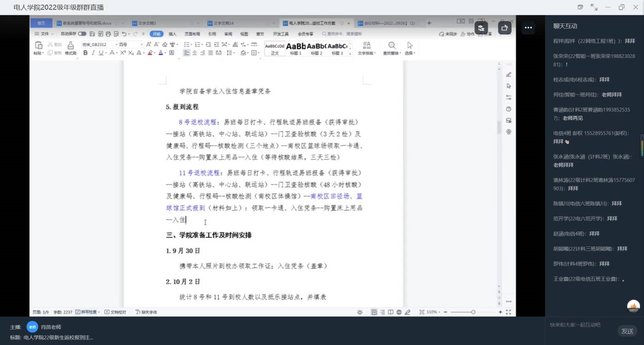Click the decrease font size A- icon

pos(157,45)
